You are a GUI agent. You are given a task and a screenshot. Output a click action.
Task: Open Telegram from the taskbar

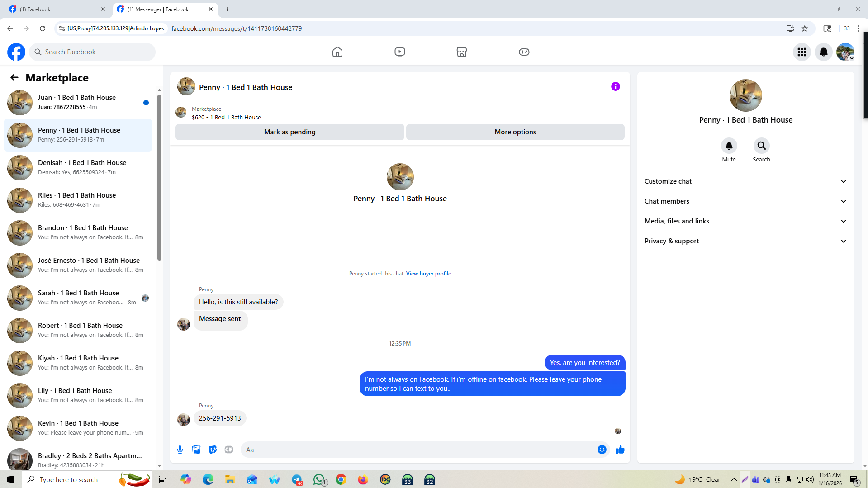297,479
